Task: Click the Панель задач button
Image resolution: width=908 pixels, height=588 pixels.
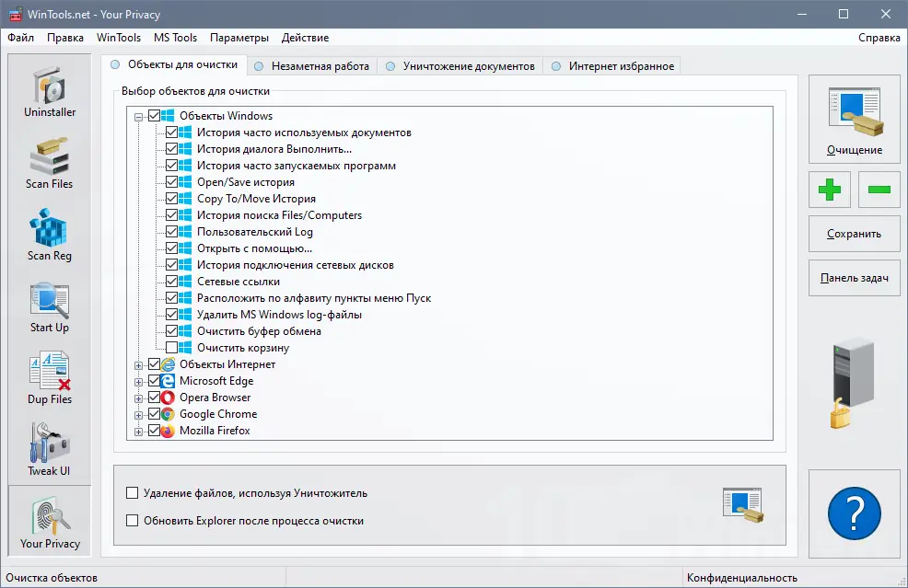Action: 854,279
